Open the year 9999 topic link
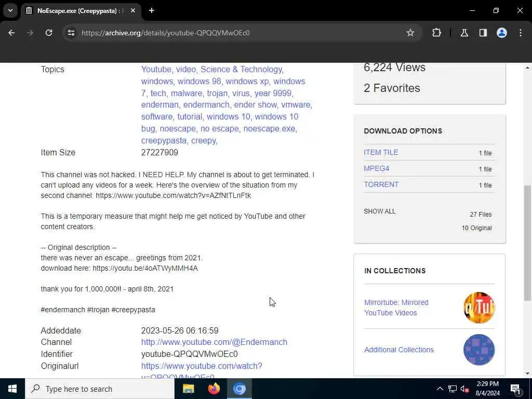Screen dimensions: 532x399 click(273, 93)
